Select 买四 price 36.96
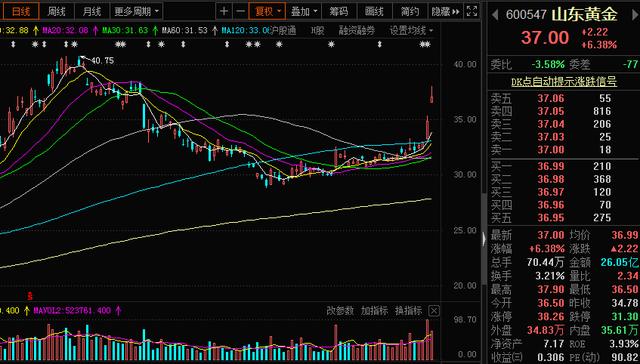This screenshot has width=640, height=364. tap(551, 205)
